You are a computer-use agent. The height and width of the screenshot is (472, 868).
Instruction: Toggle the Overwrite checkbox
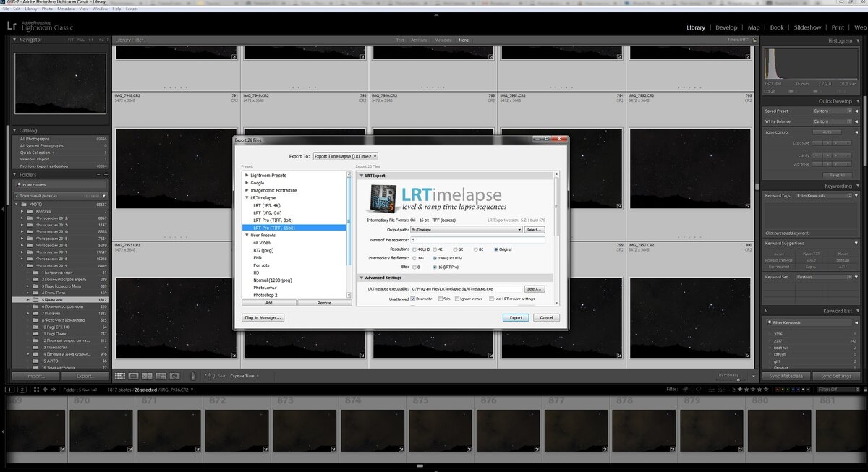[413, 299]
